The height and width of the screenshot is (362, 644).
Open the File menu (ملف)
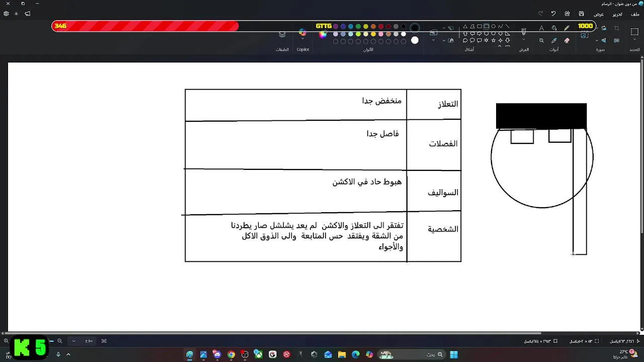[634, 14]
